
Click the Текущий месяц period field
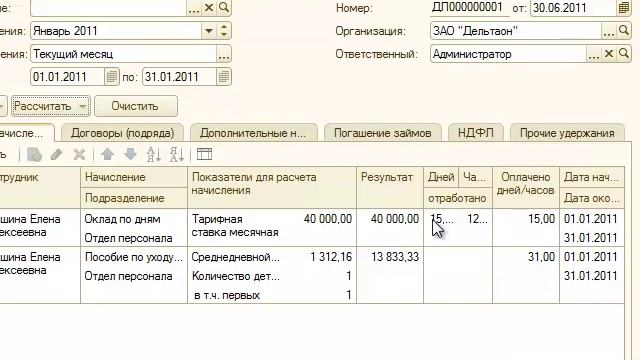(123, 54)
